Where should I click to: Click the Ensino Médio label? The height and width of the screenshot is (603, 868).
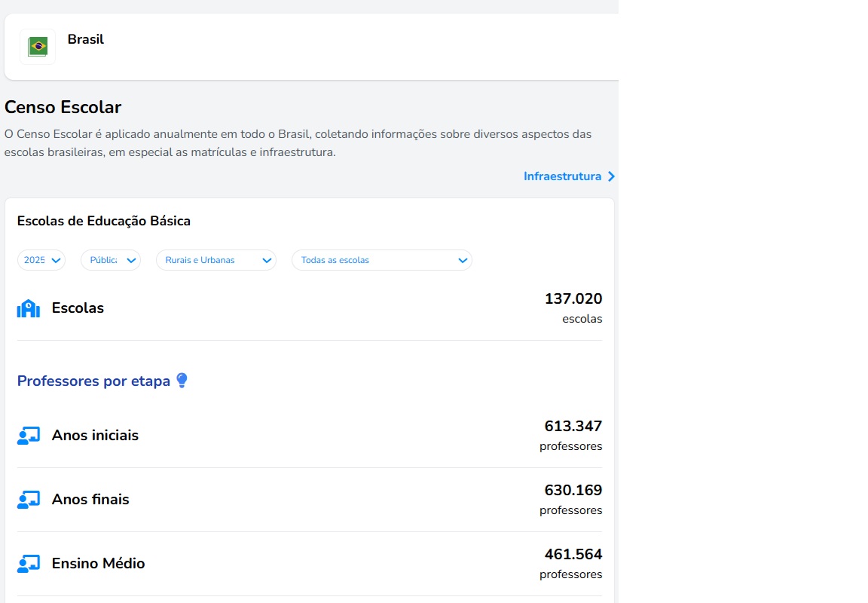pyautogui.click(x=98, y=564)
